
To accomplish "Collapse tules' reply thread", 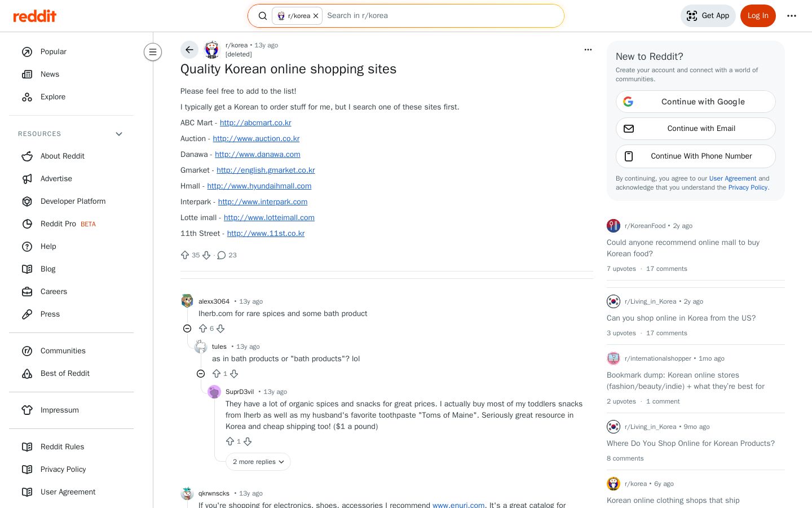I will [201, 374].
